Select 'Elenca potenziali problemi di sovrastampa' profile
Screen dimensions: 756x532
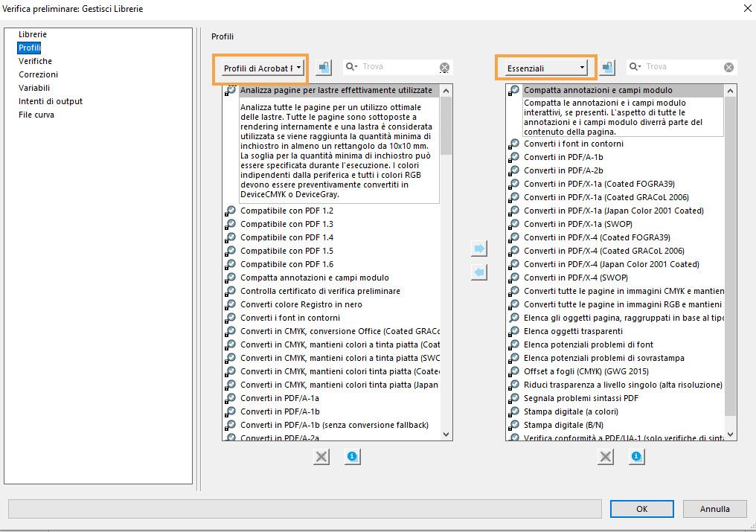[x=604, y=358]
